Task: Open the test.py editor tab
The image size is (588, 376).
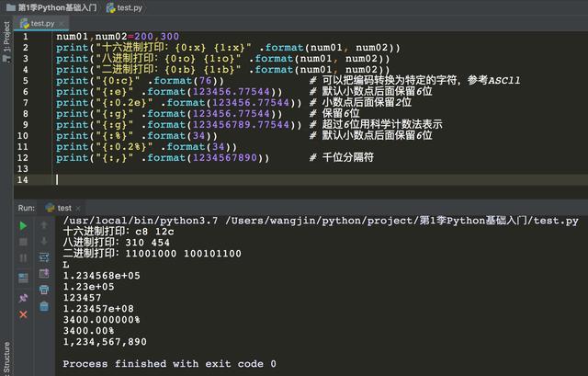Action: pos(41,24)
